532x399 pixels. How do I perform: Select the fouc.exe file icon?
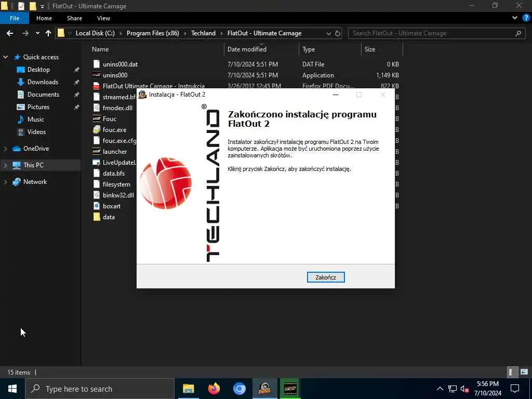[x=97, y=129]
